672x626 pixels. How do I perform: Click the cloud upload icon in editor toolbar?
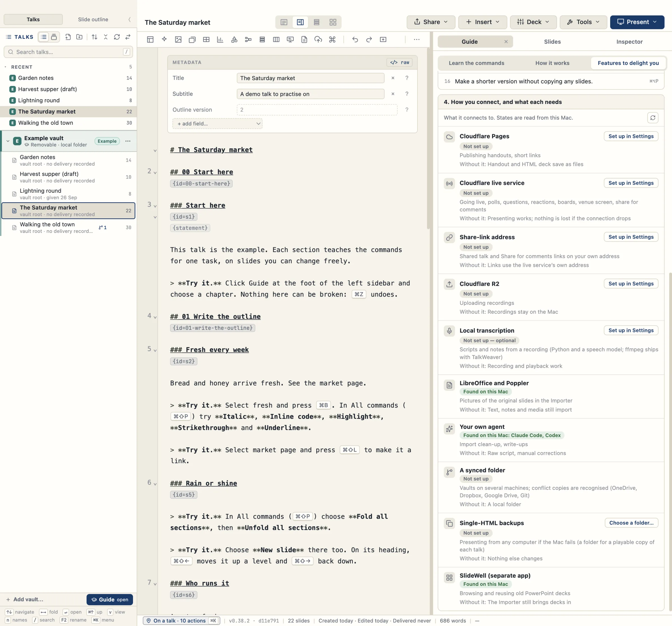coord(318,40)
